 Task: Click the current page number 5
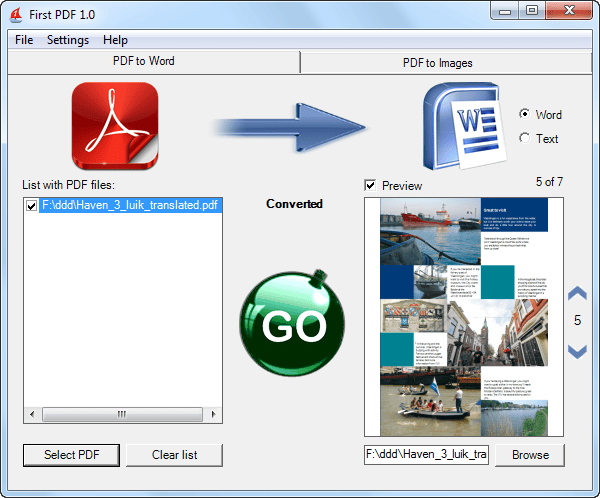tap(577, 320)
